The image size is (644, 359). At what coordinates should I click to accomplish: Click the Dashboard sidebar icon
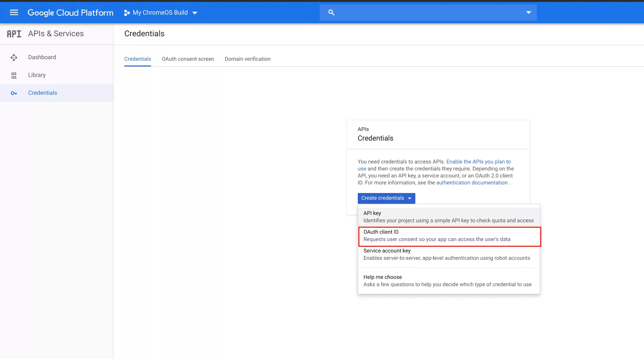(14, 58)
